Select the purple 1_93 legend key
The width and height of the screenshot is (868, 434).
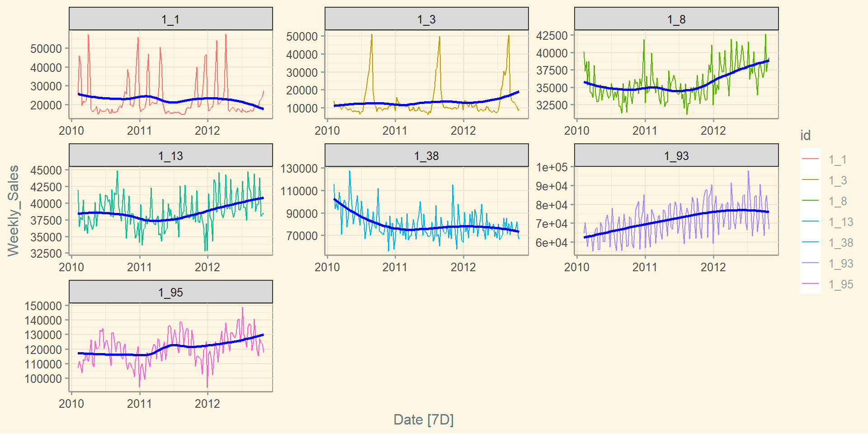(810, 263)
